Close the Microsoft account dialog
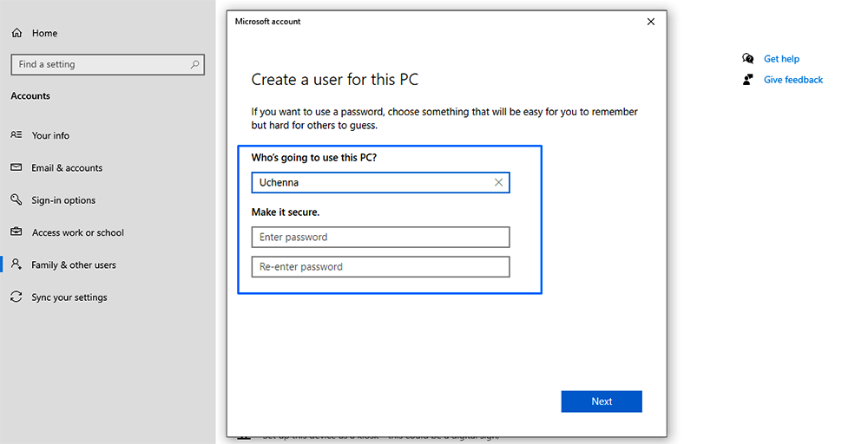The width and height of the screenshot is (868, 444). [x=651, y=22]
